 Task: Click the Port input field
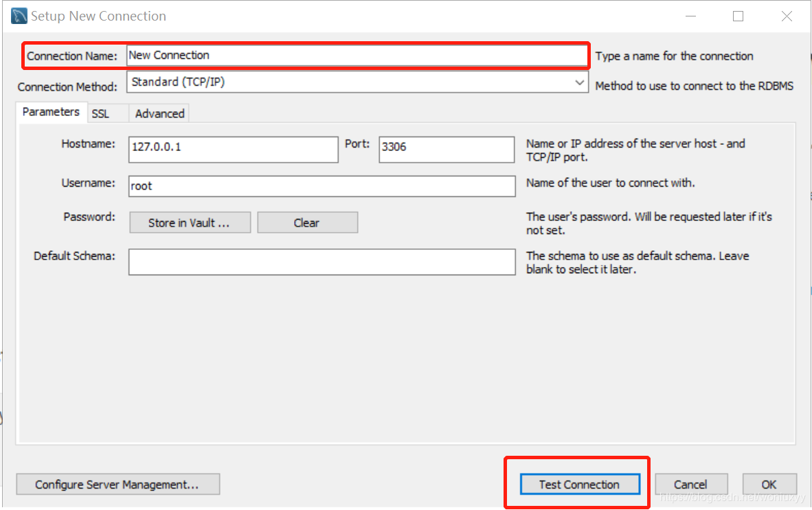[447, 150]
